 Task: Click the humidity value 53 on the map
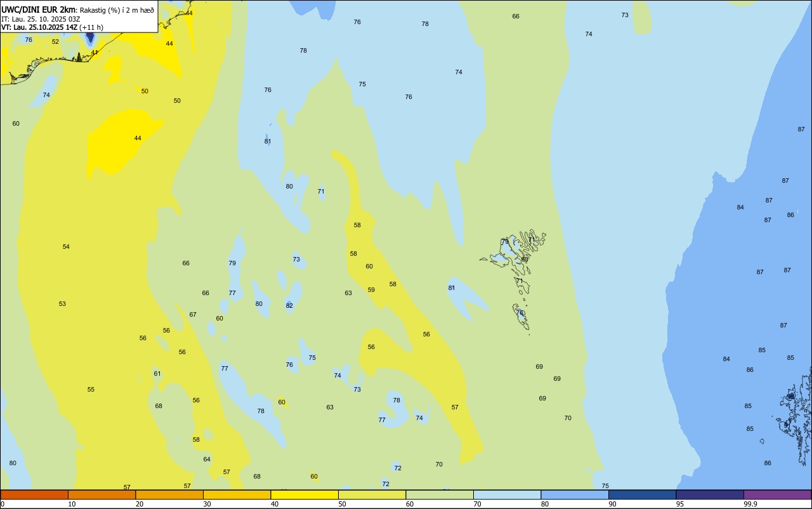click(x=62, y=304)
